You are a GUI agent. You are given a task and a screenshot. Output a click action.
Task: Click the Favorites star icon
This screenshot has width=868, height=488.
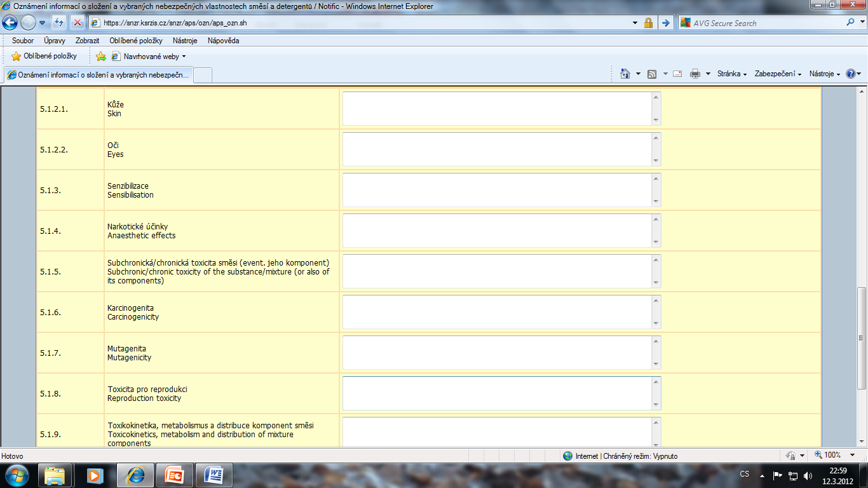pos(17,56)
